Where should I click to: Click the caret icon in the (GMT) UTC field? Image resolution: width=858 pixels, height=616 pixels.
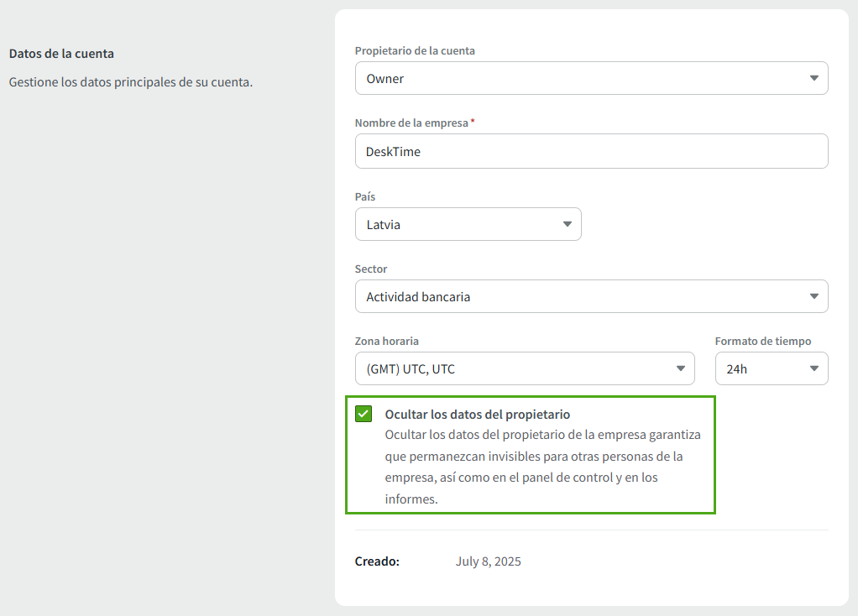(680, 368)
